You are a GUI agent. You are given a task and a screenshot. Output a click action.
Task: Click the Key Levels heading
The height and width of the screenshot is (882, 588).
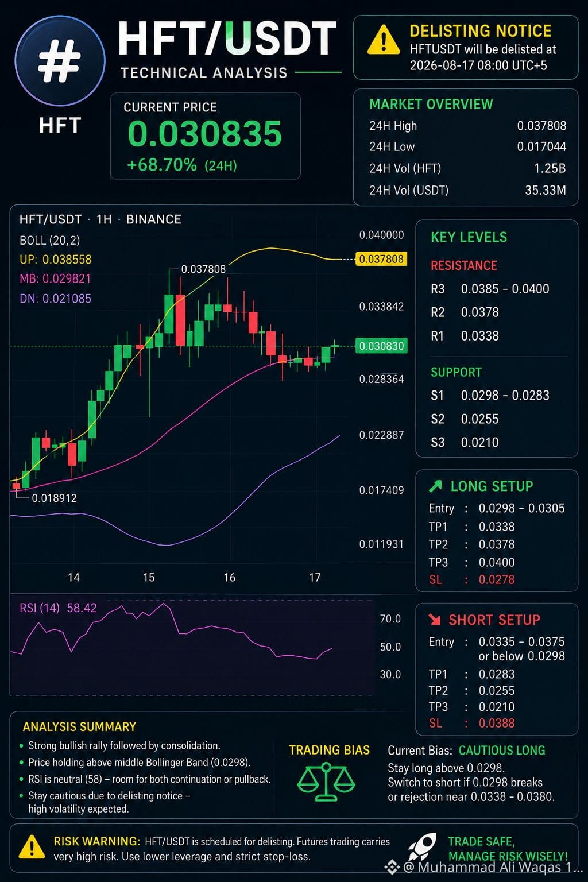coord(469,237)
